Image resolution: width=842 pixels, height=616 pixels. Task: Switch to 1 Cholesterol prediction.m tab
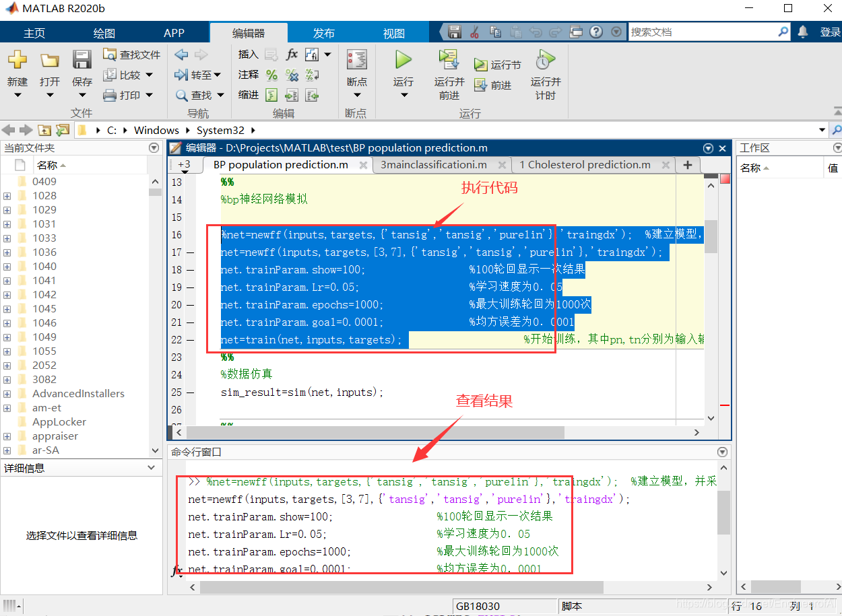tap(584, 165)
